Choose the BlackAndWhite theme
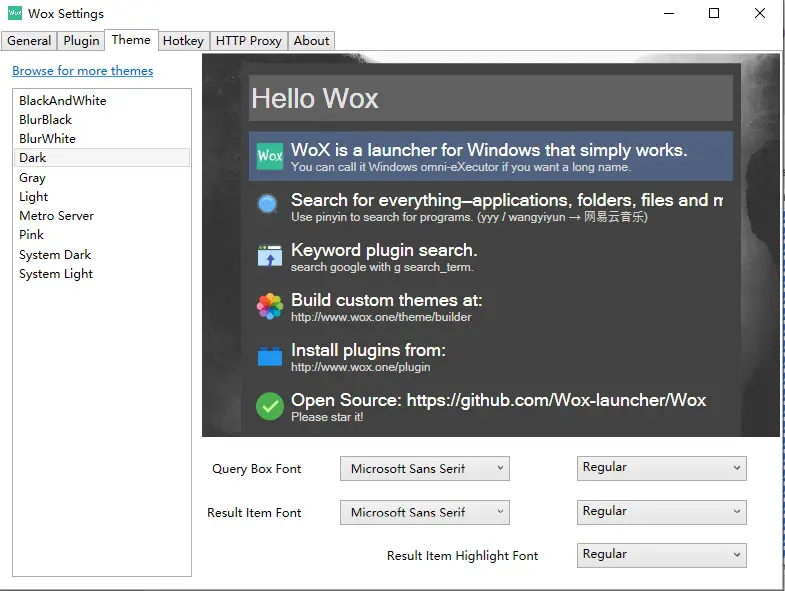 tap(102, 101)
